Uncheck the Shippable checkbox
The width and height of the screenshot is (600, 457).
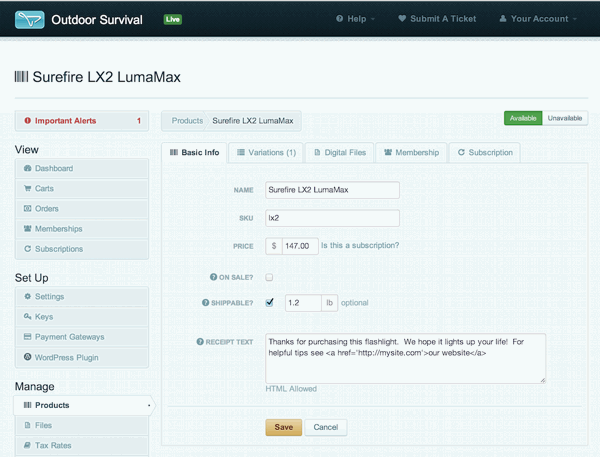point(269,302)
